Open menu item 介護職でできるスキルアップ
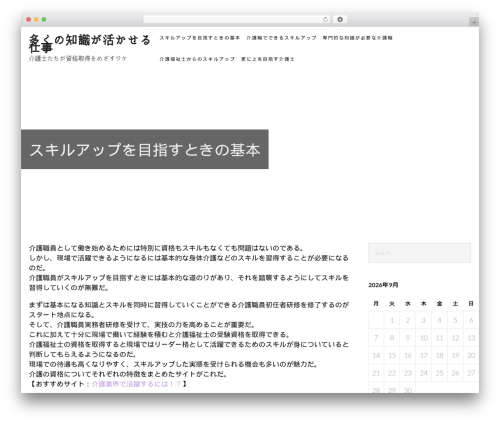The height and width of the screenshot is (423, 500). (x=281, y=38)
